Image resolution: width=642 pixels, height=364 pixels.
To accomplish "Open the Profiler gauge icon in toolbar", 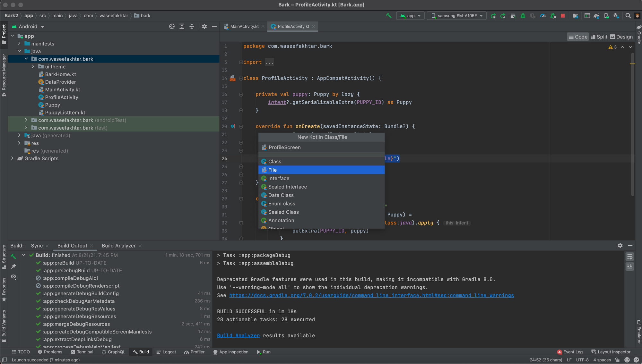I will pyautogui.click(x=543, y=15).
